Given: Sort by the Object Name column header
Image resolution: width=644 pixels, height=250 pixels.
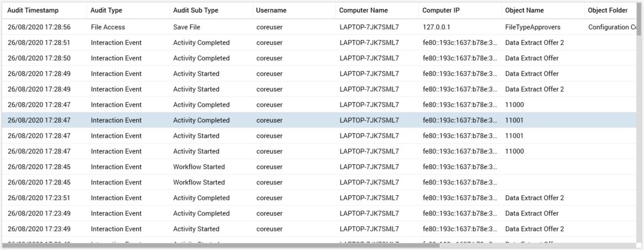Looking at the screenshot, I should (524, 11).
